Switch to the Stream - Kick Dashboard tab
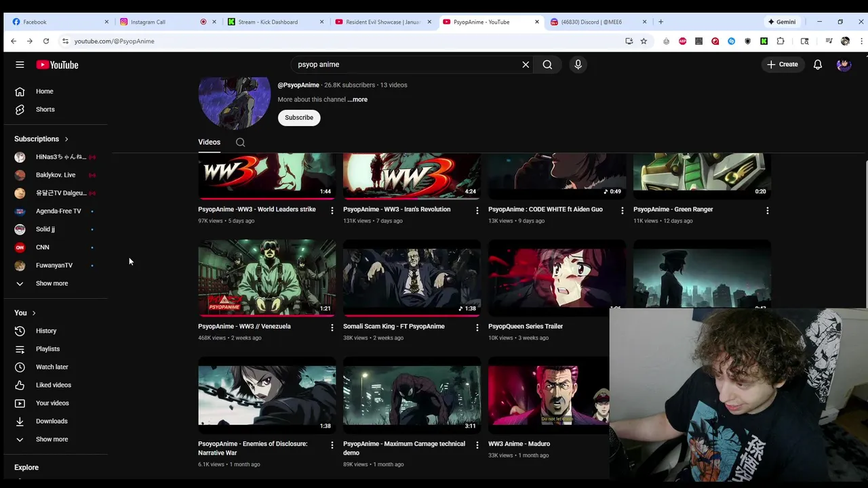 coord(275,22)
